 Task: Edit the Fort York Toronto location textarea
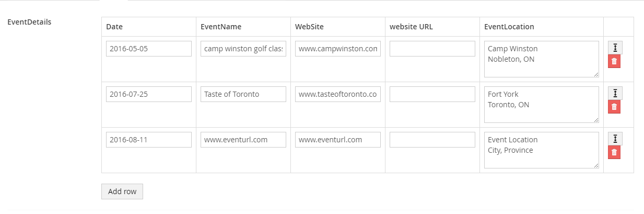(542, 105)
